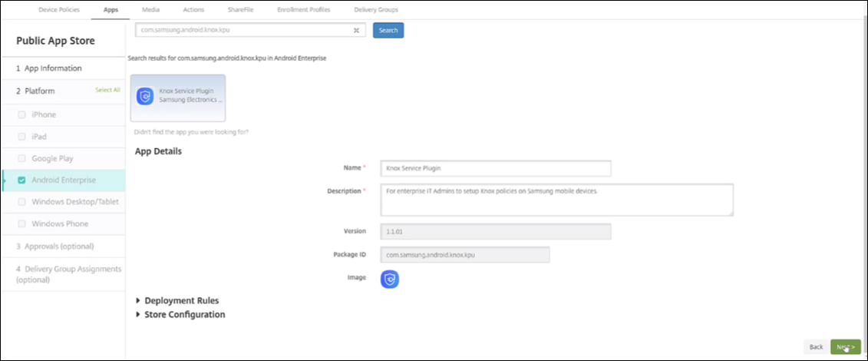Check the iPad platform checkbox
The image size is (868, 361).
pos(21,136)
